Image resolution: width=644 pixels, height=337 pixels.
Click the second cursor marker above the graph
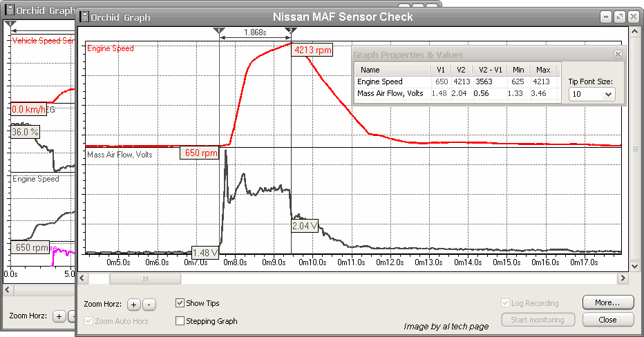[x=291, y=31]
